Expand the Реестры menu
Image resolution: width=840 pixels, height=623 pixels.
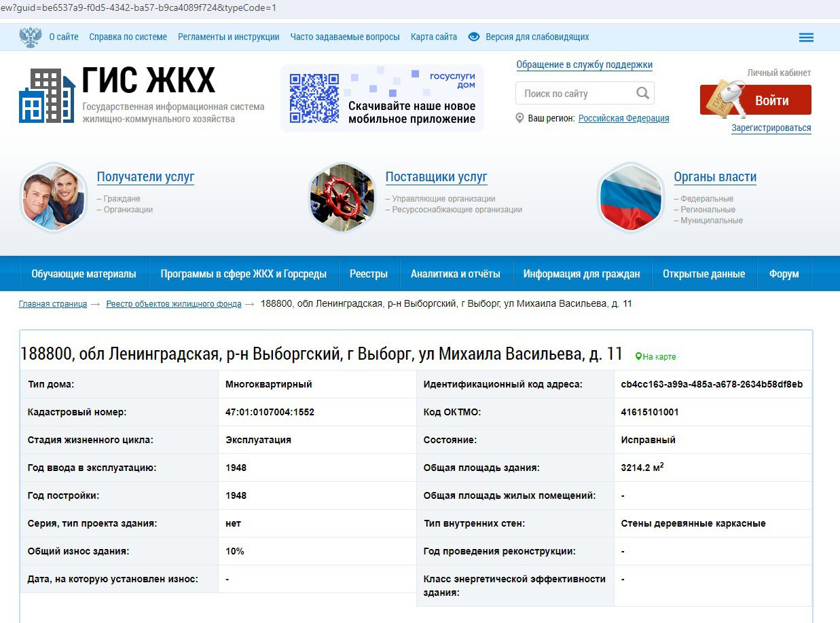(369, 274)
